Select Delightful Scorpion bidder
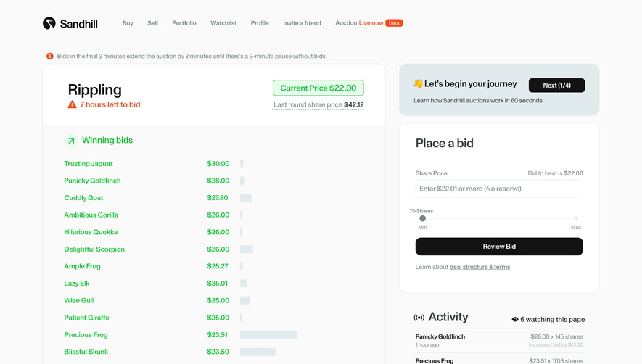 click(x=94, y=249)
